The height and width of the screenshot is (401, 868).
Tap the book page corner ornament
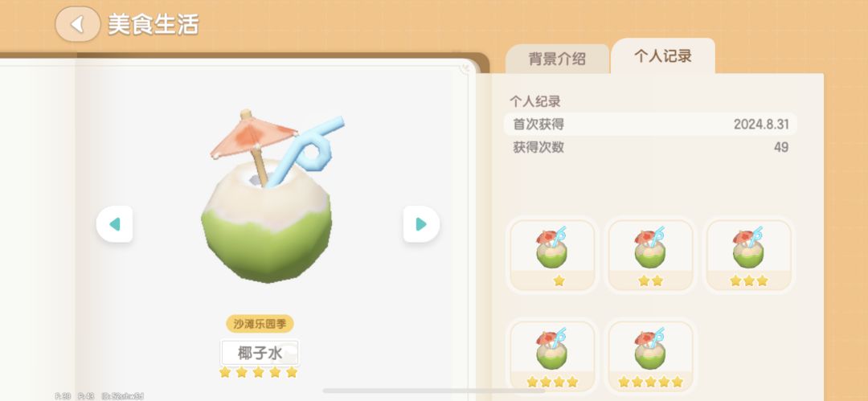[x=468, y=68]
